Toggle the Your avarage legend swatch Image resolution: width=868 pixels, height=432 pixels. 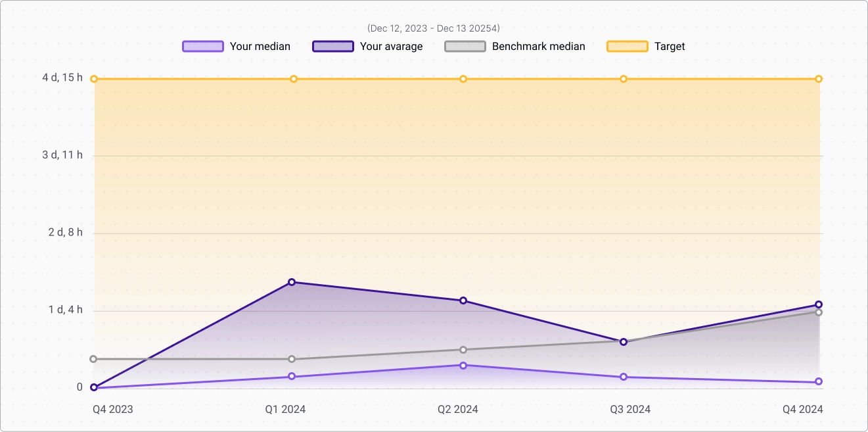(x=333, y=46)
